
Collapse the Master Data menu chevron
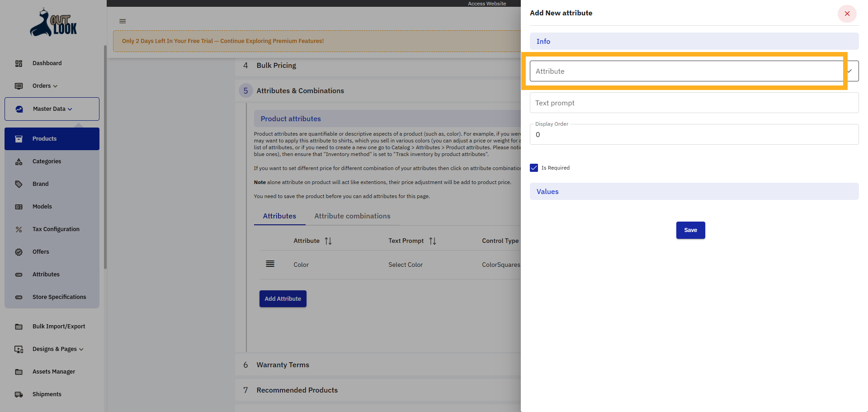pyautogui.click(x=71, y=109)
